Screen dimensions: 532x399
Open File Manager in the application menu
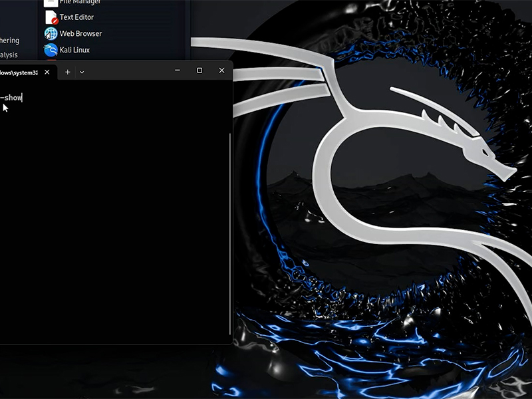[x=72, y=3]
